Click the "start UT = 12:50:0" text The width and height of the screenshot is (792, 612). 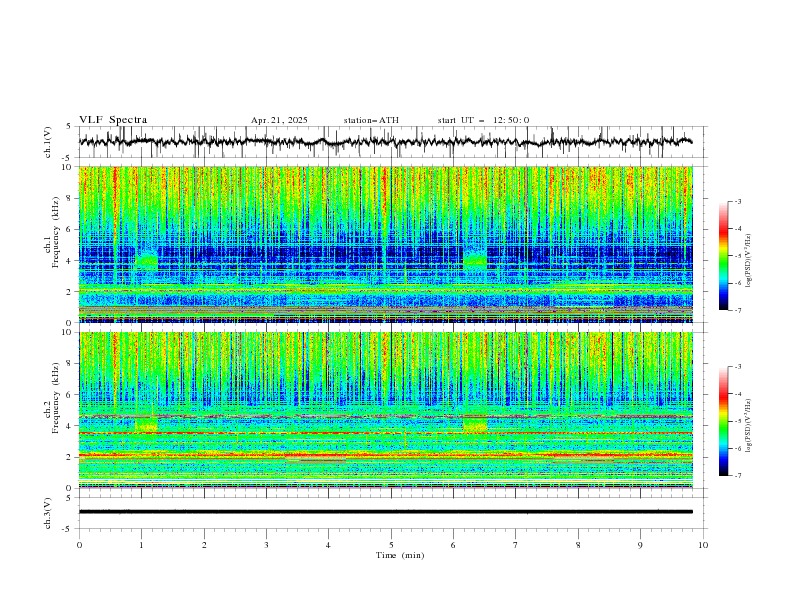click(x=483, y=120)
